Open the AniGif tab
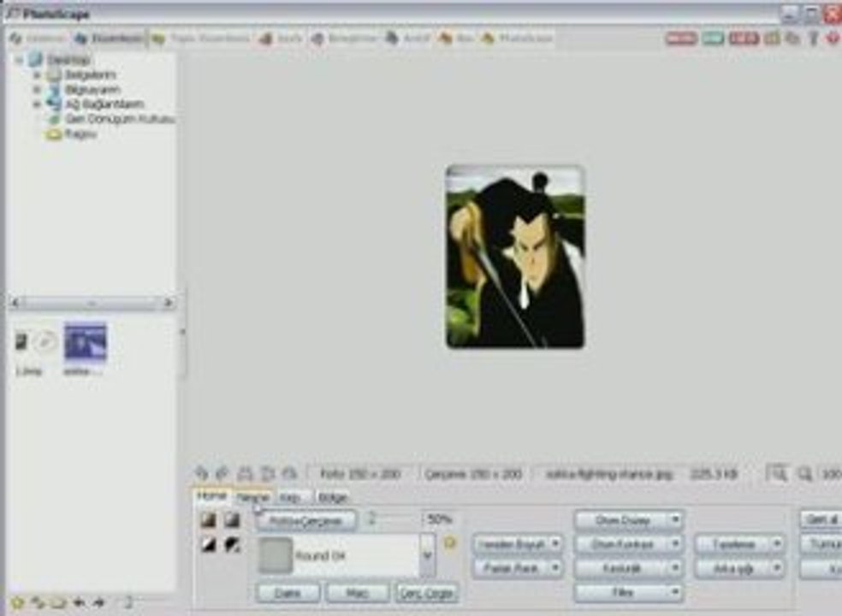This screenshot has height=616, width=842. click(407, 38)
